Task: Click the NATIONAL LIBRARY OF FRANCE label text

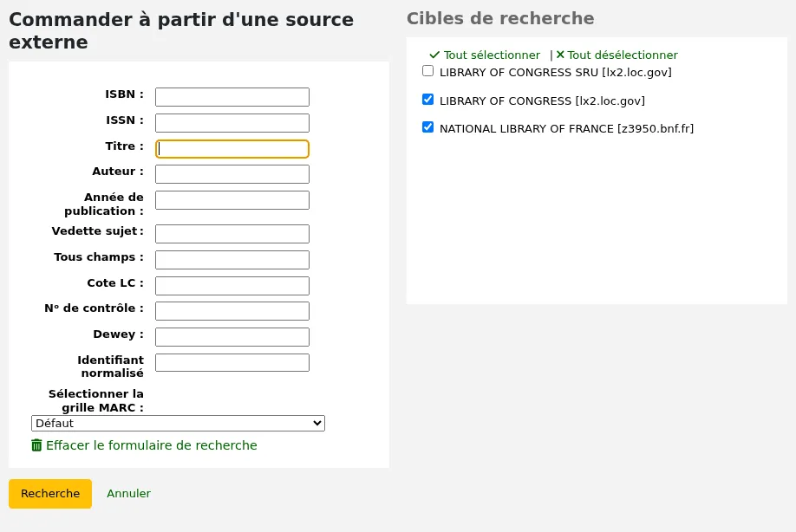Action: point(566,129)
